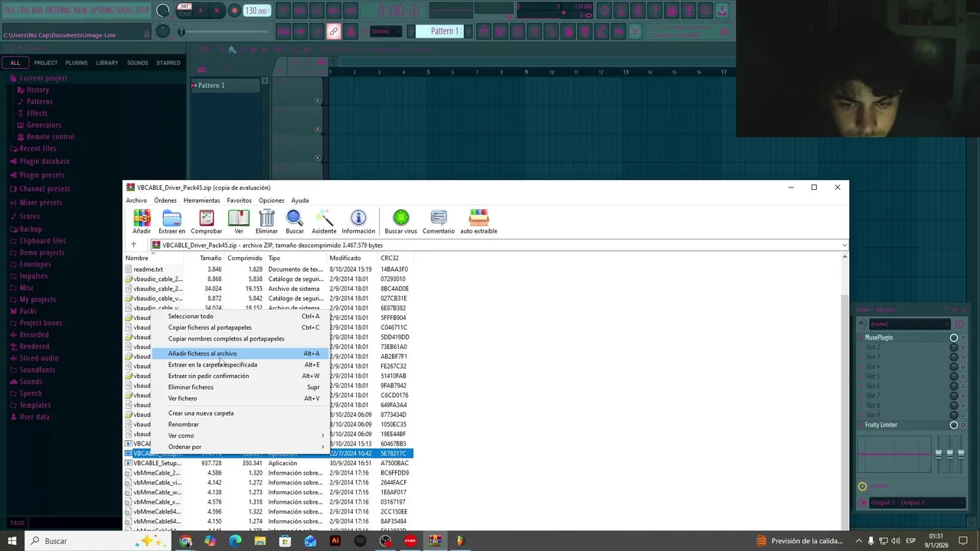This screenshot has width=980, height=551.
Task: Open Microsoft Edge from the taskbar
Action: (x=235, y=541)
